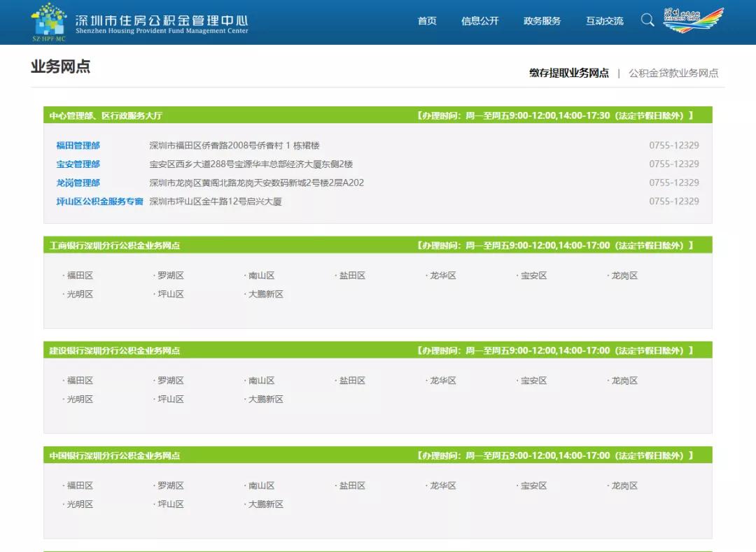The width and height of the screenshot is (756, 552).
Task: Select the 缴存提取业务网点 tab
Action: (568, 73)
